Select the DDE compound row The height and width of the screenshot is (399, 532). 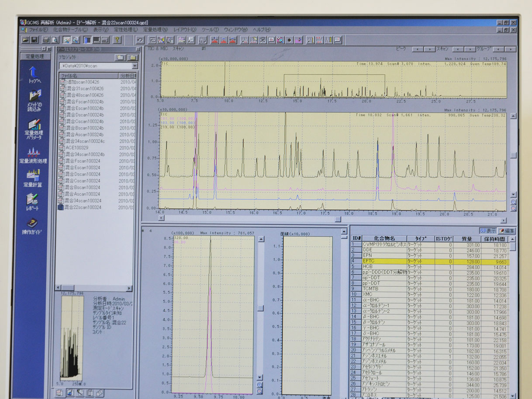coord(430,250)
